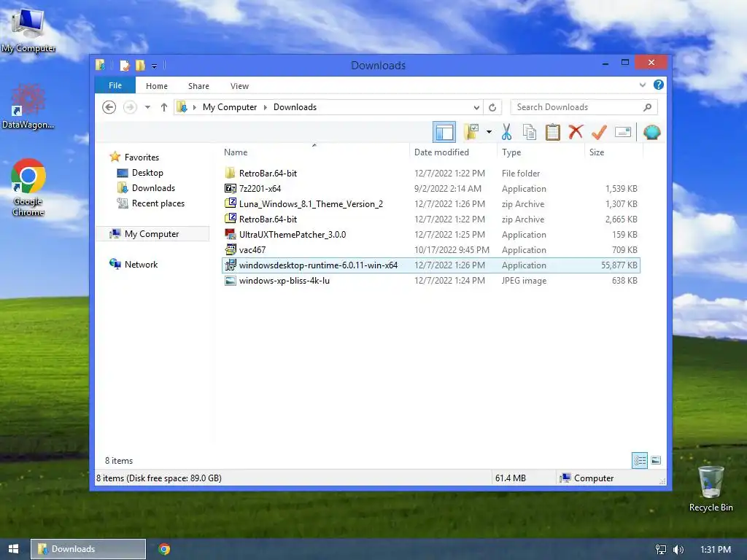Viewport: 747px width, 560px height.
Task: Click the clipboard Paste icon
Action: coord(553,132)
